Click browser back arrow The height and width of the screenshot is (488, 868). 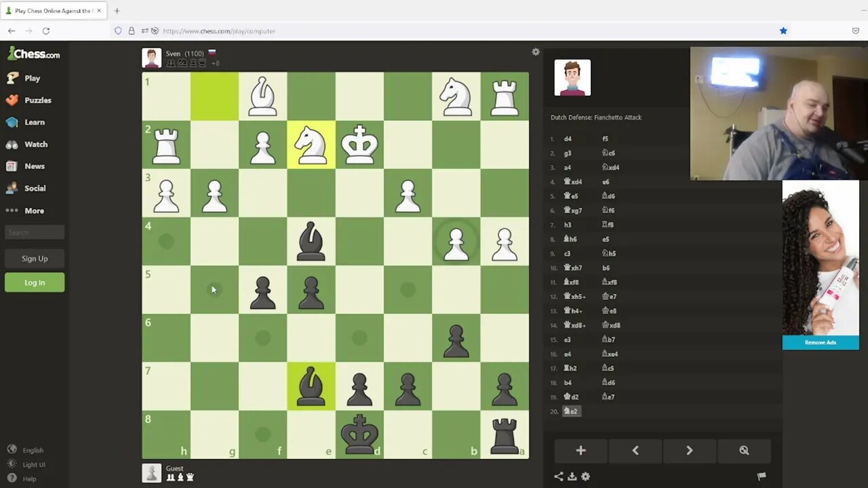pos(12,30)
